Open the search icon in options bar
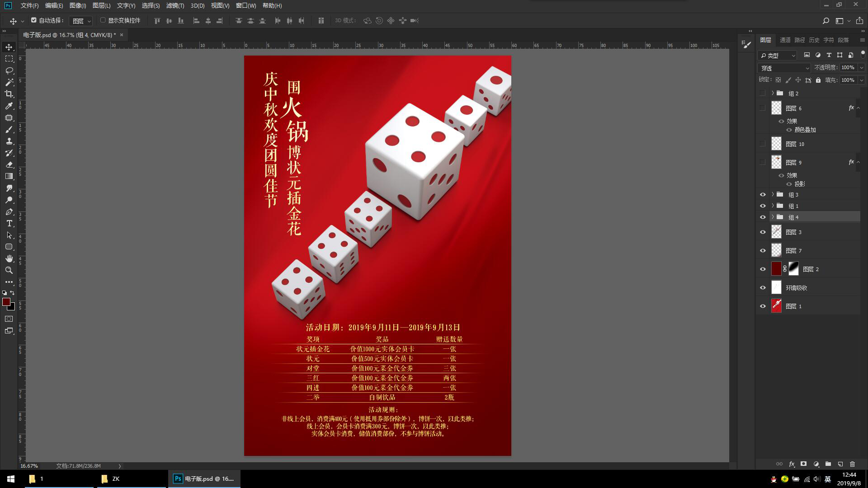The image size is (868, 488). coord(826,21)
